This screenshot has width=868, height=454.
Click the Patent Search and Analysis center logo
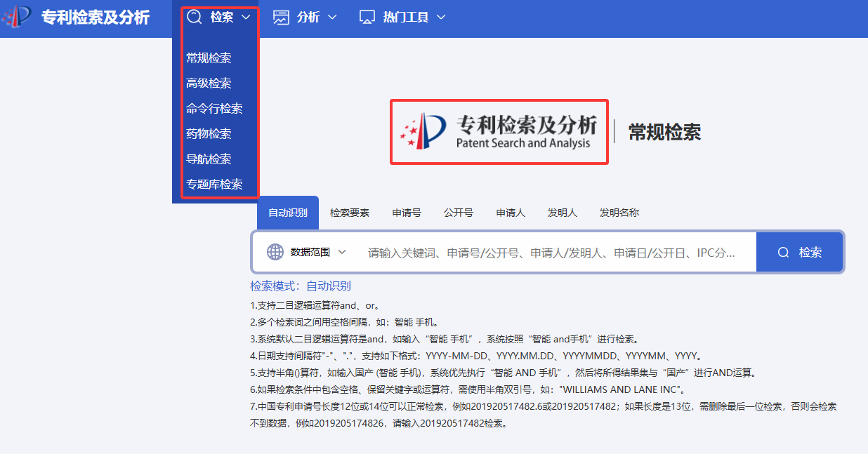click(499, 131)
